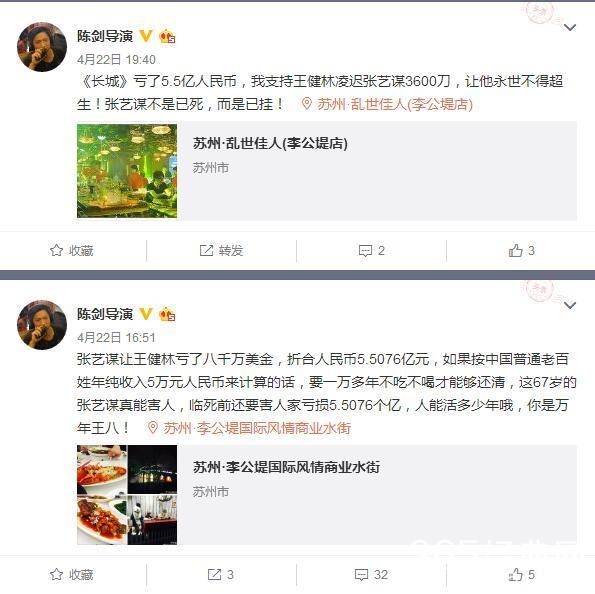Viewport: 595px width, 594px height.
Task: Open the green restaurant photo thumbnail
Action: 127,171
